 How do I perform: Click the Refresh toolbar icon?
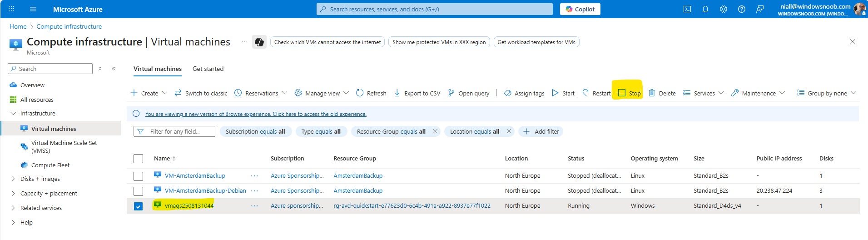[x=371, y=93]
